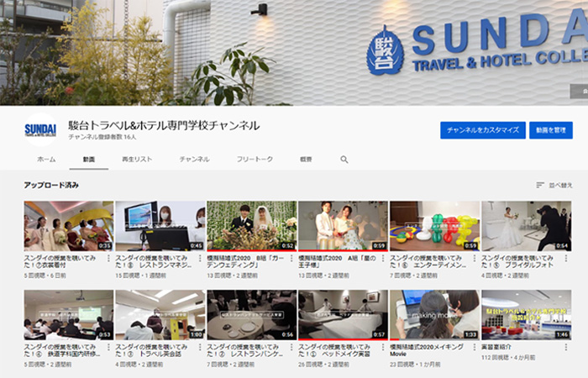Click the text 23 回視聴・1 か月前
Viewport: 588px width, 378px height.
coord(415,364)
